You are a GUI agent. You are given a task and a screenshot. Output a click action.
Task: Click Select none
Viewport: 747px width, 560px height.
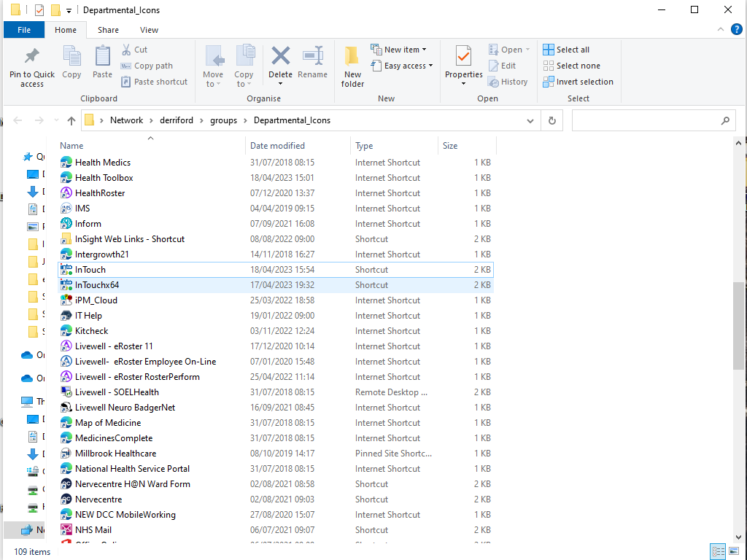[572, 66]
